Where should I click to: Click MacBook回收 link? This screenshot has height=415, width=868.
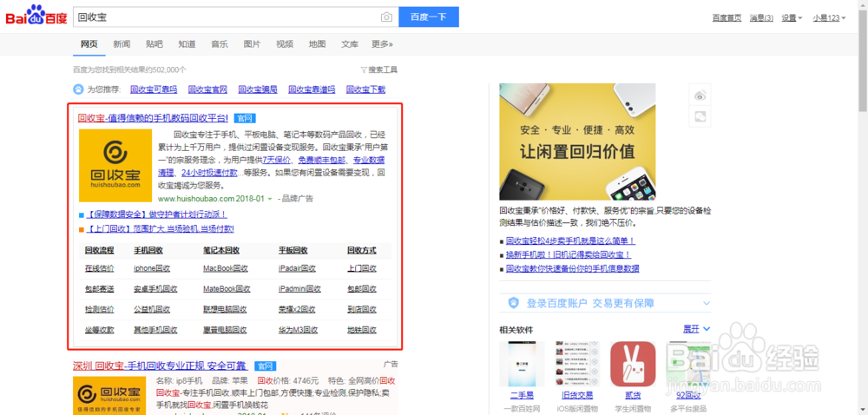226,268
